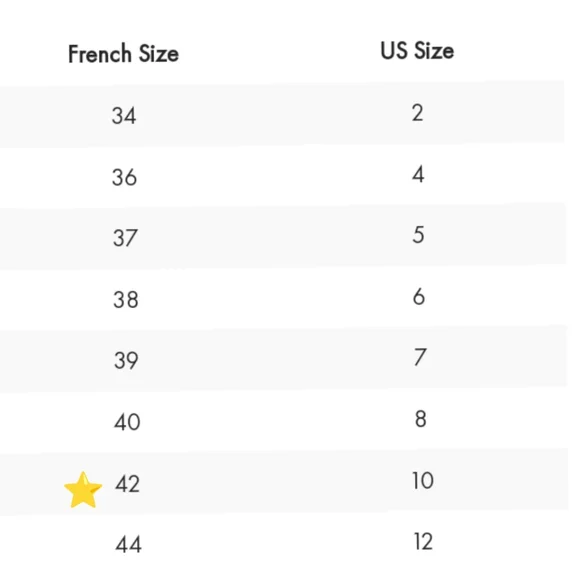Click US size 2 cell

pos(418,113)
